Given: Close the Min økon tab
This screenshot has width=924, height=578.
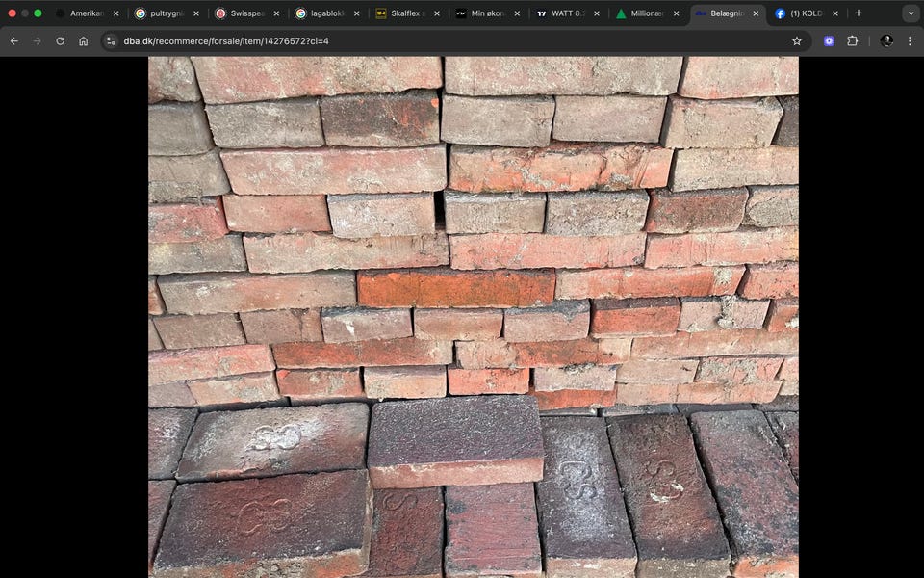Looking at the screenshot, I should (x=517, y=13).
